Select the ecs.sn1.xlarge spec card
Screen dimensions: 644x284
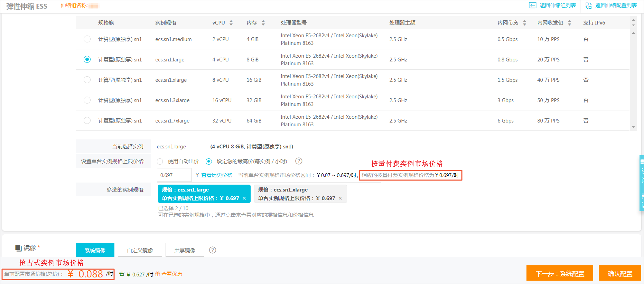pyautogui.click(x=300, y=194)
